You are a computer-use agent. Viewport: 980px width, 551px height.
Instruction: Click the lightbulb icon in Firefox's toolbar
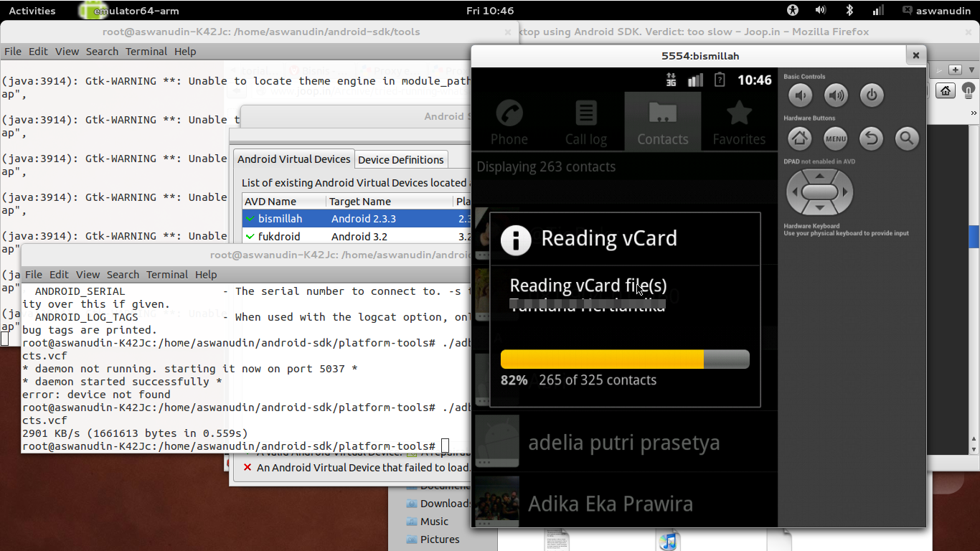click(x=969, y=91)
